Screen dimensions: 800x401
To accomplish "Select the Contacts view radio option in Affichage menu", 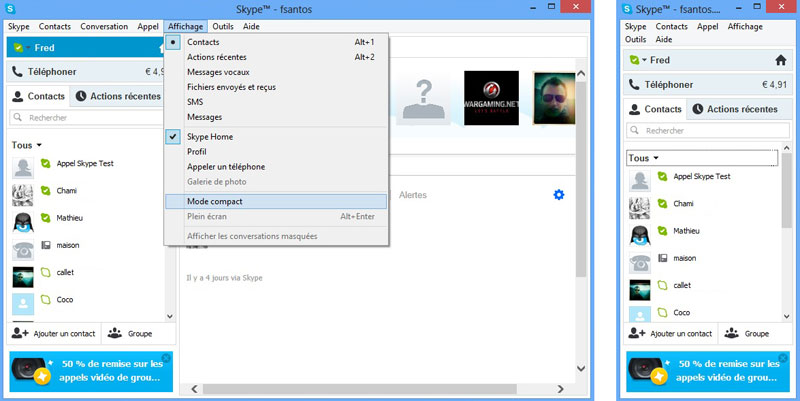I will [173, 42].
